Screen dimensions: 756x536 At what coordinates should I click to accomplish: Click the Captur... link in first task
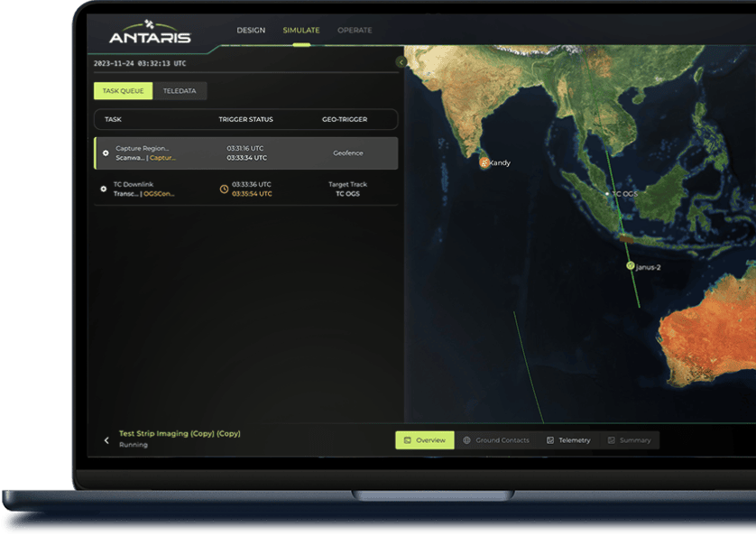pos(163,158)
